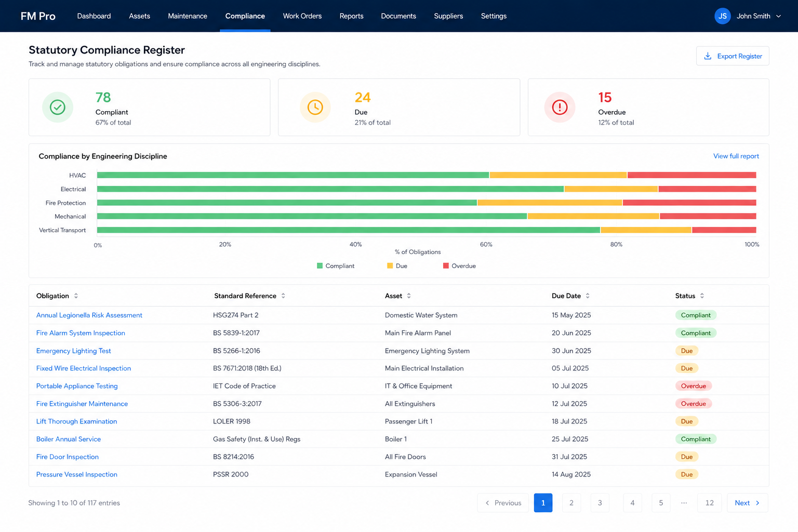Open Suppliers in the top navigation
Screen dimensions: 798x532
[x=448, y=16]
